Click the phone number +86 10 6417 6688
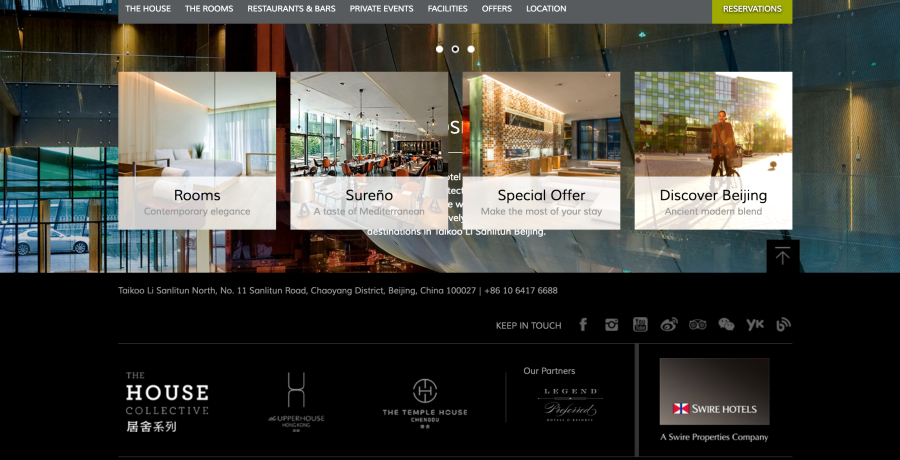Viewport: 900px width, 460px height. [521, 291]
